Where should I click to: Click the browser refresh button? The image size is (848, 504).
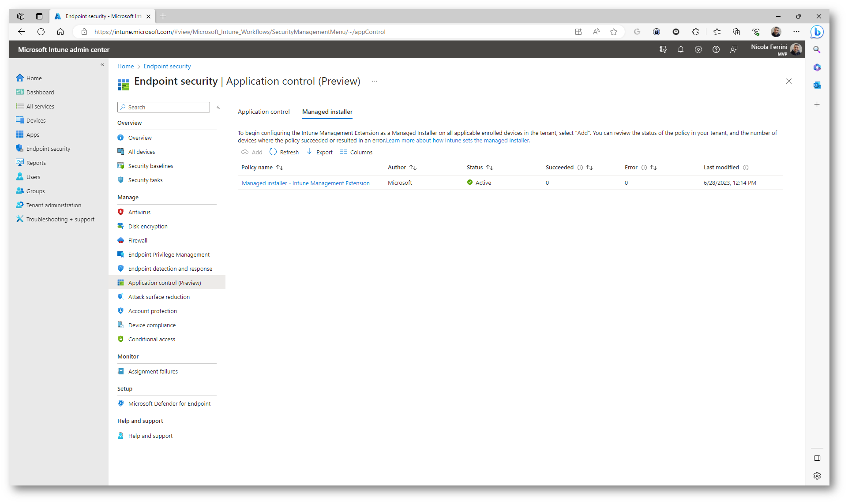[41, 32]
